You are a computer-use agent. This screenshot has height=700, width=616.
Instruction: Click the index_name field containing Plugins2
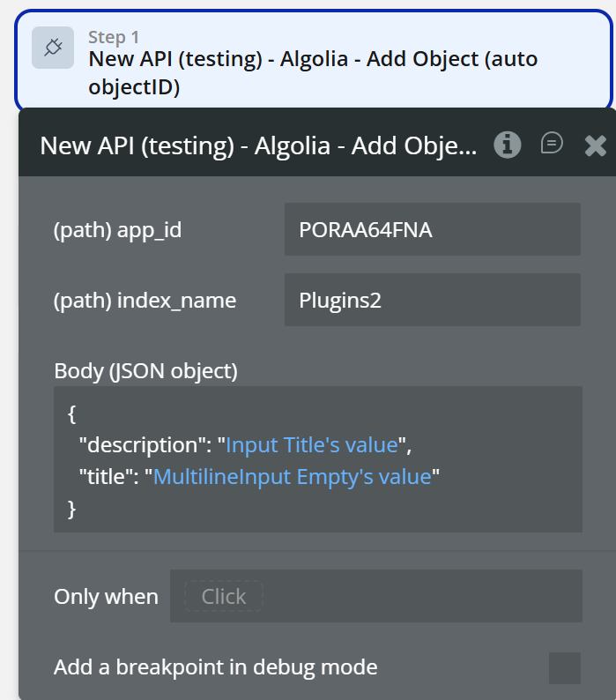point(432,300)
